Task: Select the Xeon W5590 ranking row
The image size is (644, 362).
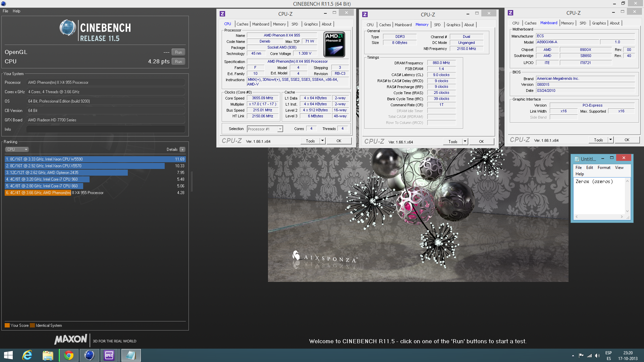Action: point(95,159)
